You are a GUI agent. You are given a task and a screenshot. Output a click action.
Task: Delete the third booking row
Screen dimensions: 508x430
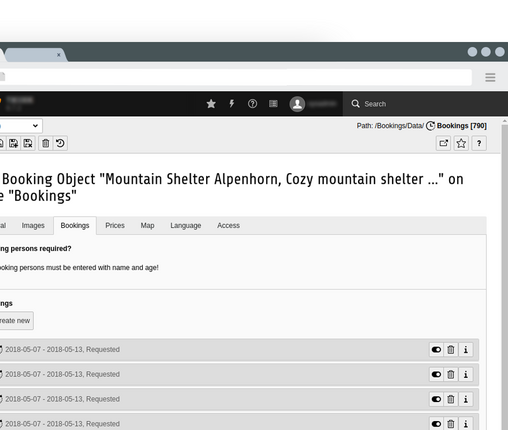click(x=451, y=399)
